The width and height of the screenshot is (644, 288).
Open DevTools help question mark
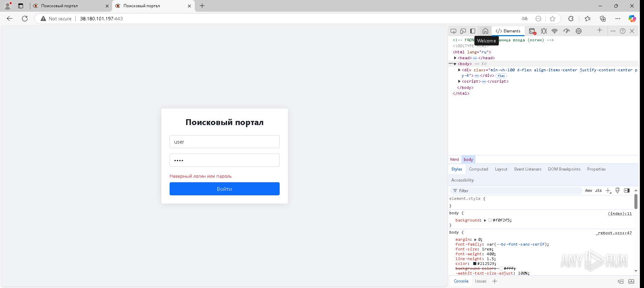click(x=623, y=31)
